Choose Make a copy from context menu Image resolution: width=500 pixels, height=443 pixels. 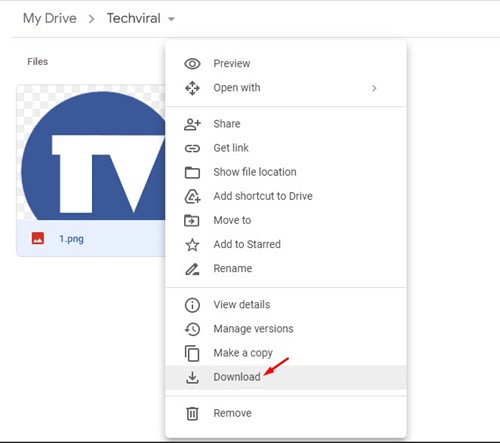[286, 353]
